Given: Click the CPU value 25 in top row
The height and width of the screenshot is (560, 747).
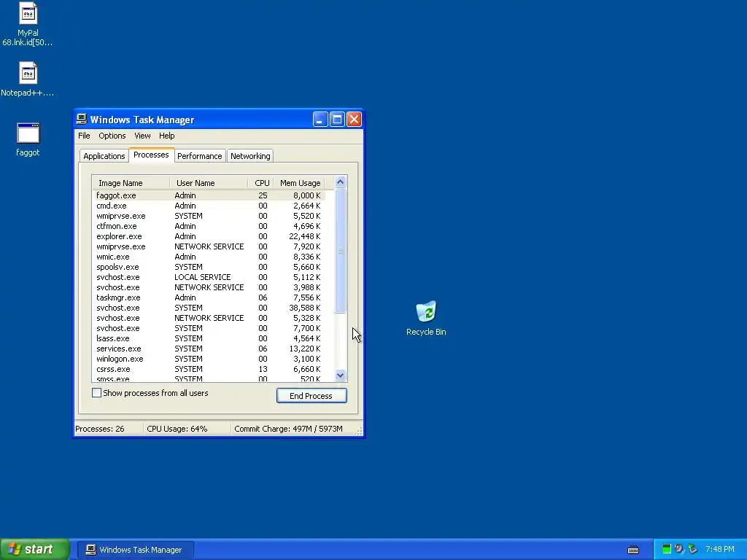Looking at the screenshot, I should [x=263, y=195].
